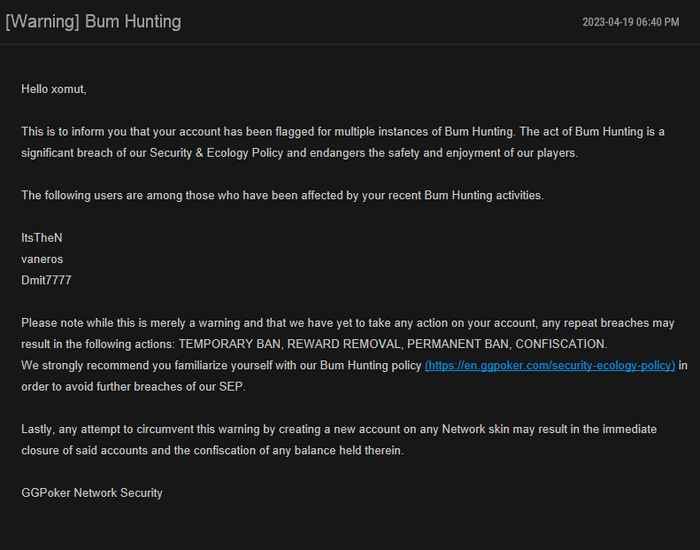
Task: Click the 2023-04-19 06:40 PM timestamp
Action: [630, 22]
